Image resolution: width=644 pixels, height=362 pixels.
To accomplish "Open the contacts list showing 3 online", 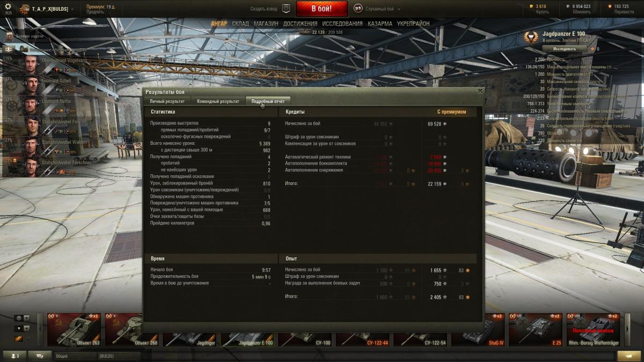I will 14,356.
